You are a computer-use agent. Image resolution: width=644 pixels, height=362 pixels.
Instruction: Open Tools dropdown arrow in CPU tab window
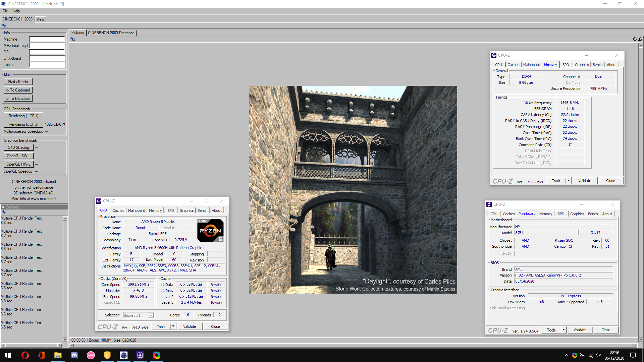(x=173, y=326)
